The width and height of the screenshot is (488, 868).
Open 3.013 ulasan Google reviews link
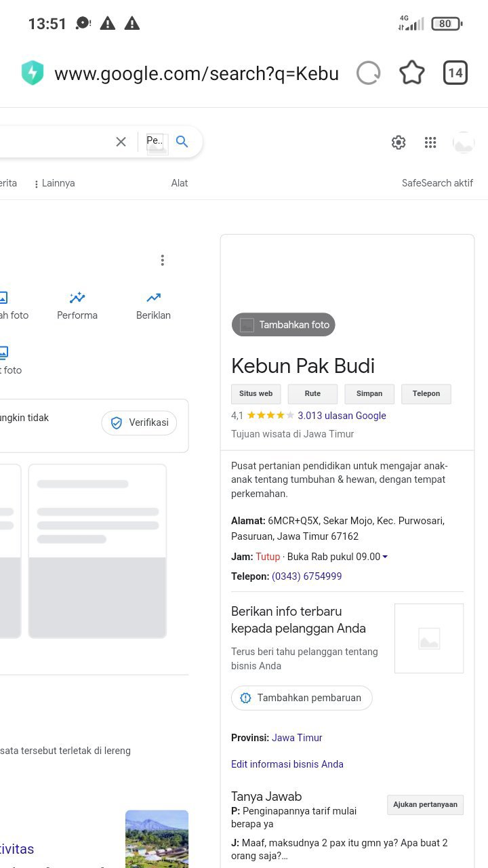[342, 416]
